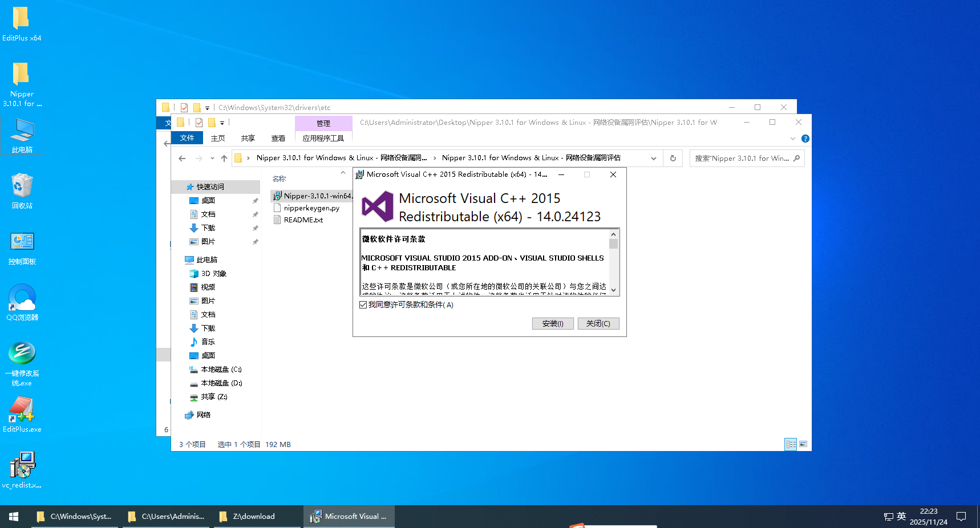Select 本地磁盘 (C:) in navigation tree
Screen dimensions: 980x528
pos(221,369)
